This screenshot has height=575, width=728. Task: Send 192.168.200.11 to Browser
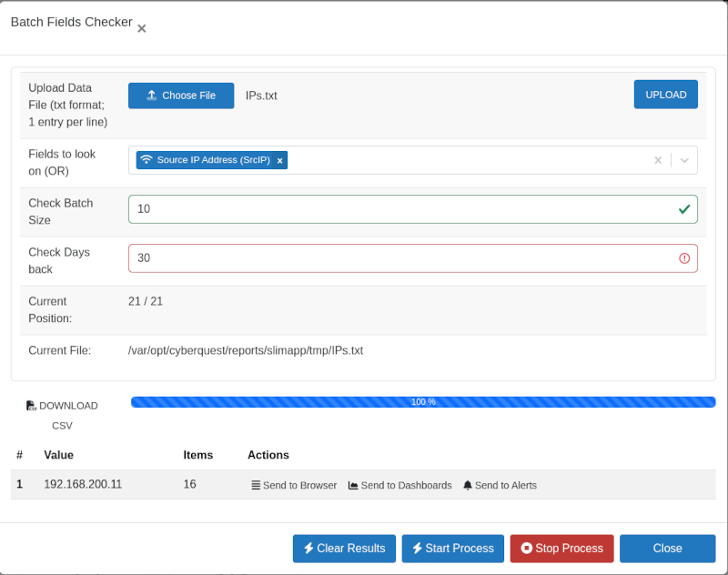click(294, 486)
